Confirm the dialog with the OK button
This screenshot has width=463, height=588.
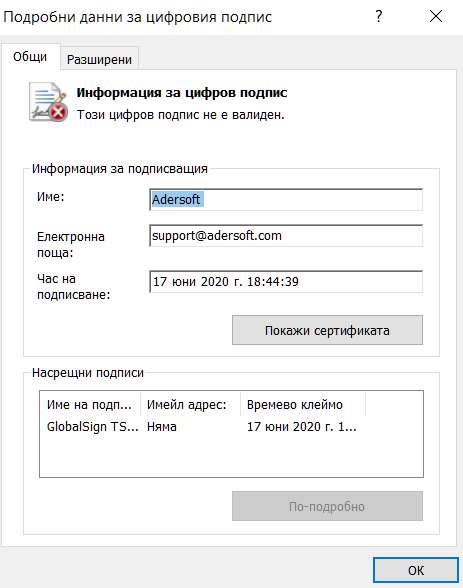416,570
